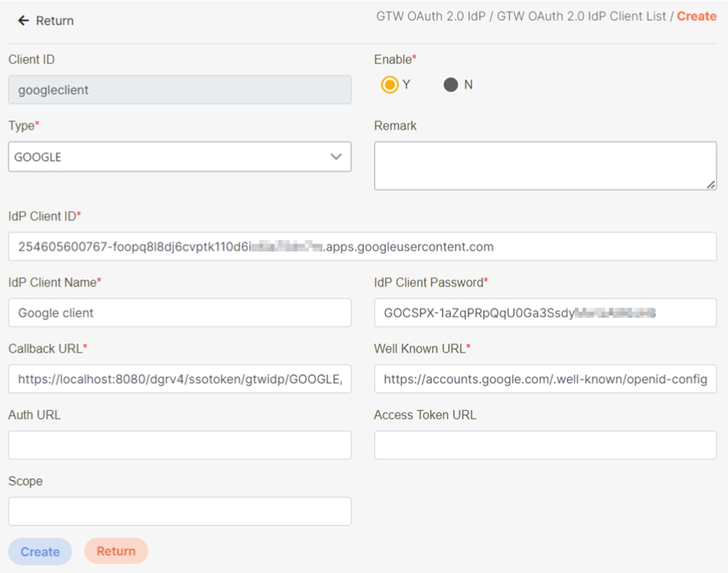This screenshot has height=573, width=728.
Task: Focus the Well Known URL input
Action: point(544,379)
